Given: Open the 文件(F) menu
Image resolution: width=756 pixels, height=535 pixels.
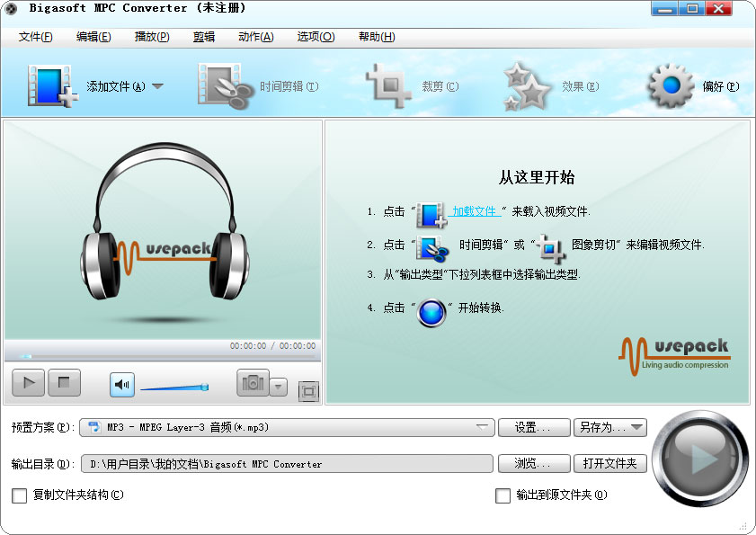Looking at the screenshot, I should pos(36,37).
